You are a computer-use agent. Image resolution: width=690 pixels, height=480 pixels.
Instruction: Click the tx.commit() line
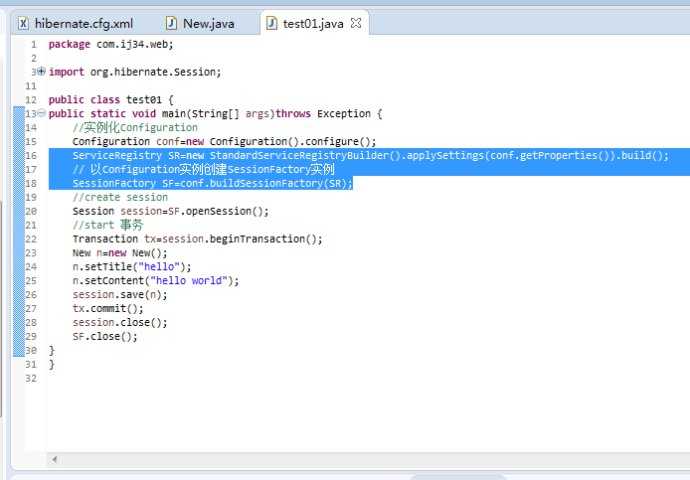(x=108, y=309)
